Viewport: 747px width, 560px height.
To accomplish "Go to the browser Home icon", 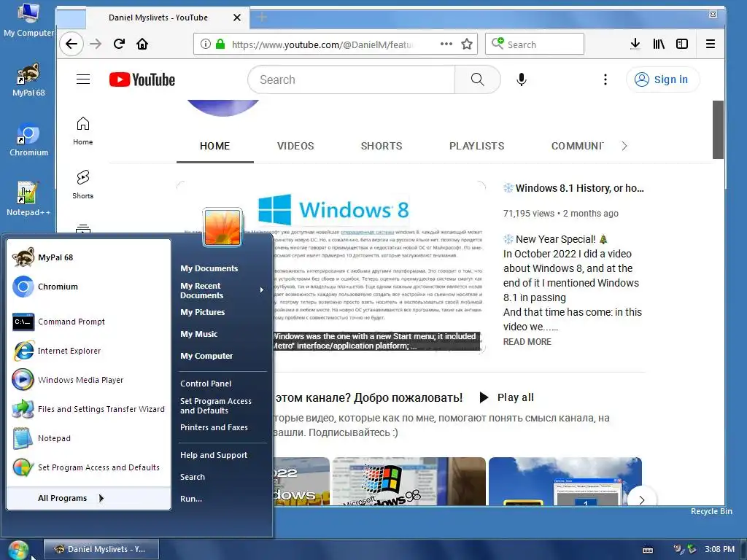I will coord(142,44).
